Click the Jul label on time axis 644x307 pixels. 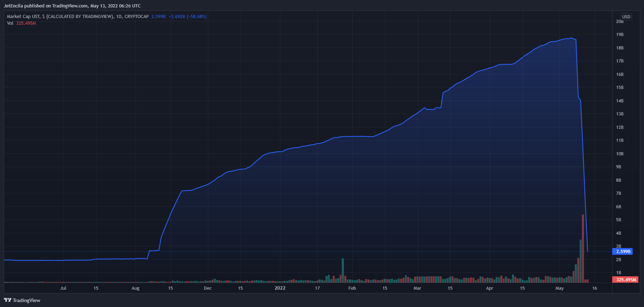63,288
